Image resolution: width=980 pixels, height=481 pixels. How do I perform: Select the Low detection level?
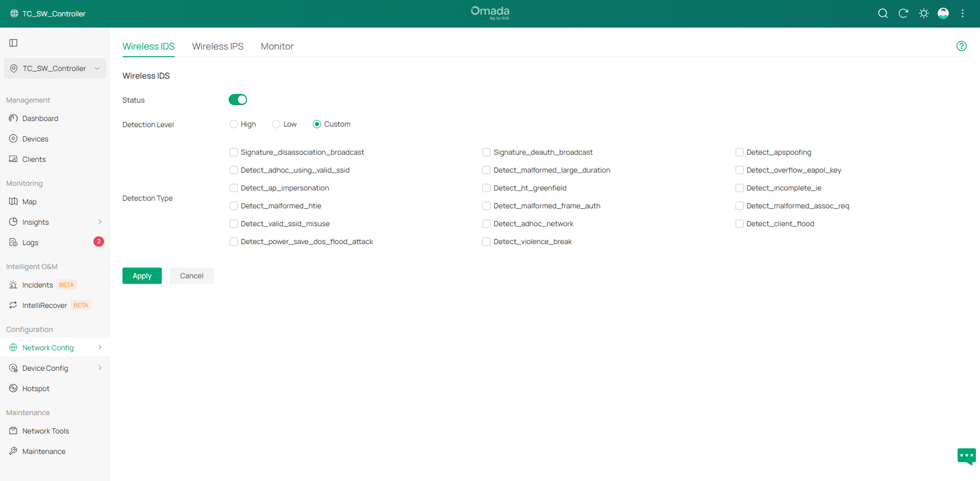pos(276,124)
